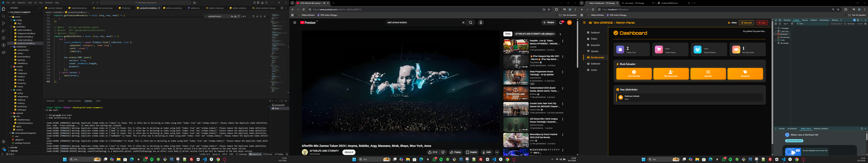The image size is (868, 163).
Task: Collapse the middleware folder in Explorer
Action: (11, 47)
